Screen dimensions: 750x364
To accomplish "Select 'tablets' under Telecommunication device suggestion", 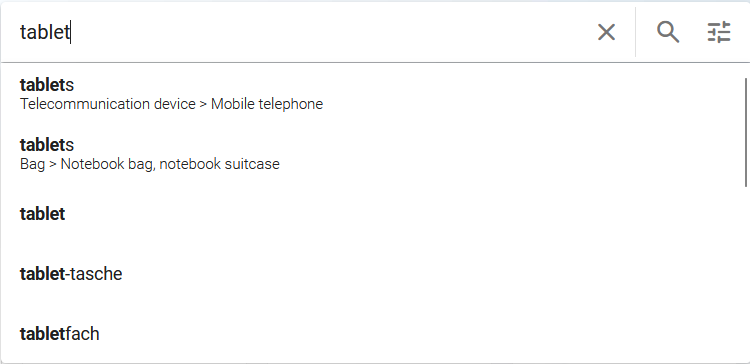I will (x=373, y=94).
